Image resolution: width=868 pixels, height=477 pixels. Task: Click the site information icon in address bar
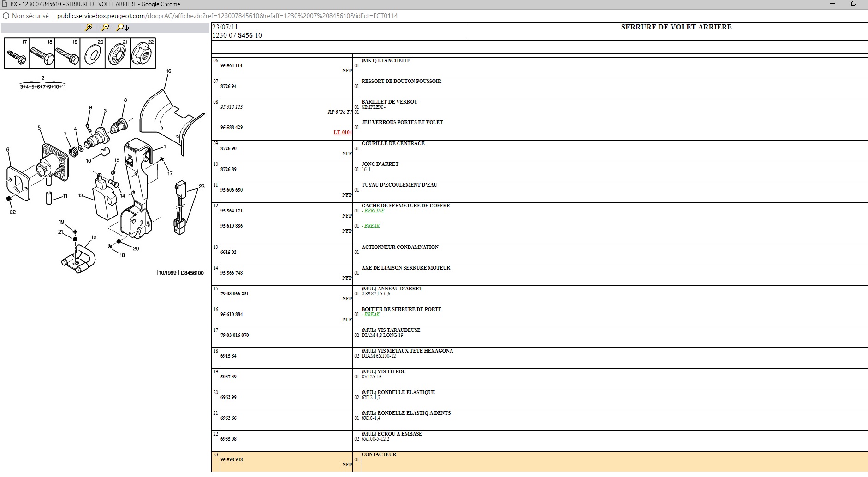6,16
